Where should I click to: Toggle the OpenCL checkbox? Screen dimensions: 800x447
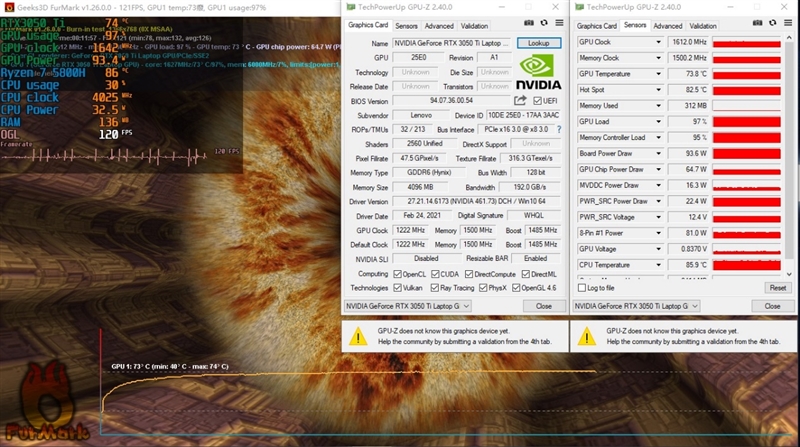397,274
